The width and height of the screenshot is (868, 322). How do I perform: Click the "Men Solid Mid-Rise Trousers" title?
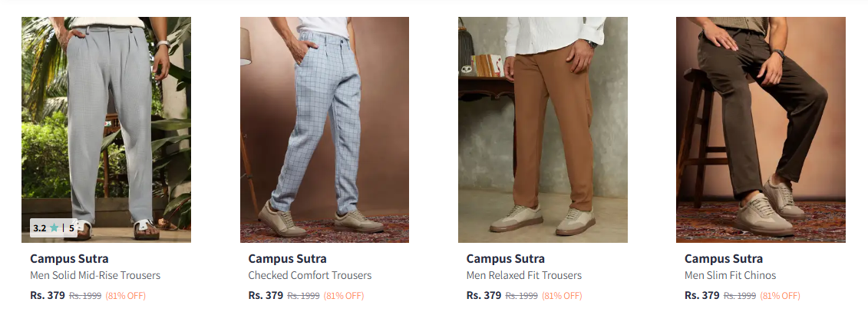pos(95,275)
